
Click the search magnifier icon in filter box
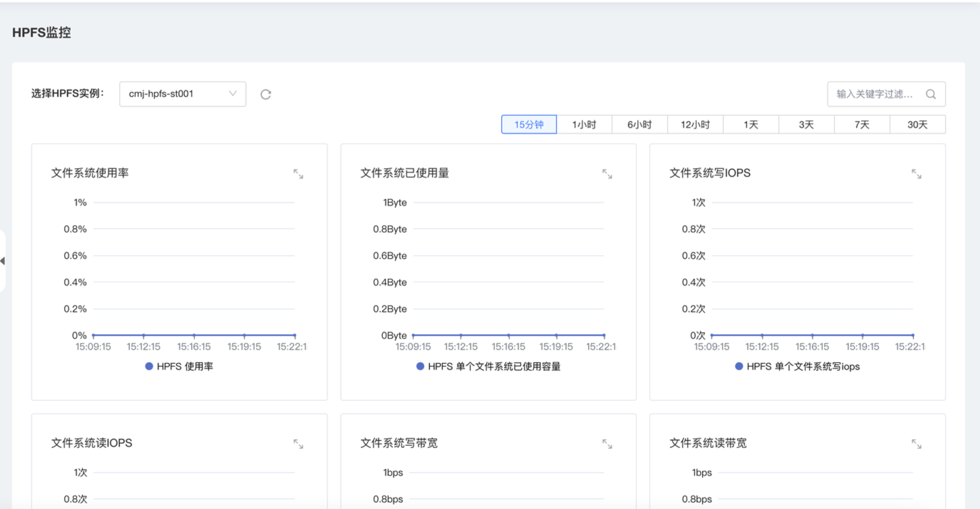[930, 94]
